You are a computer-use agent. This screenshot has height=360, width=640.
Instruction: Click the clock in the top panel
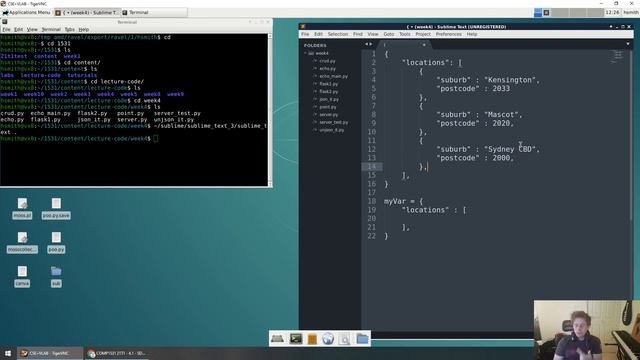pyautogui.click(x=612, y=13)
